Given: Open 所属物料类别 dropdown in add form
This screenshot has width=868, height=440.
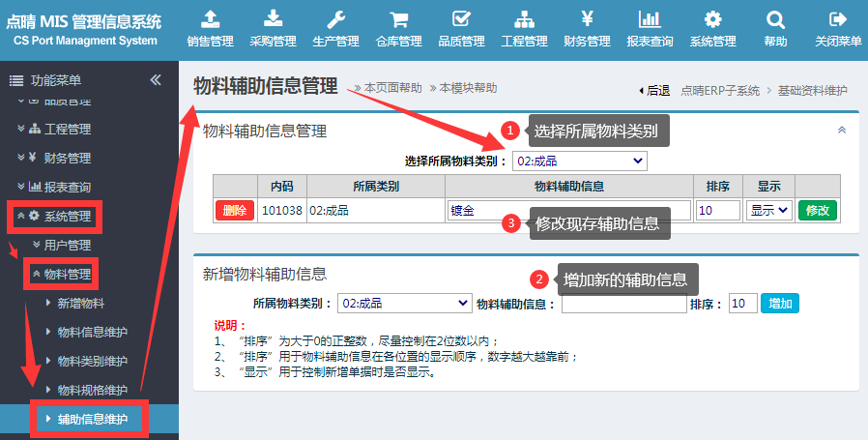Looking at the screenshot, I should 404,304.
